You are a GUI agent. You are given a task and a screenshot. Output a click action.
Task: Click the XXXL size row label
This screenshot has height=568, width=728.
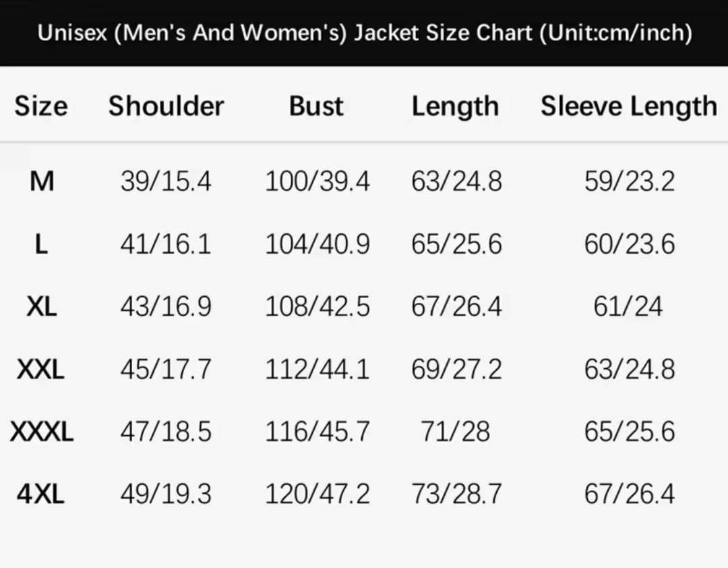point(42,432)
